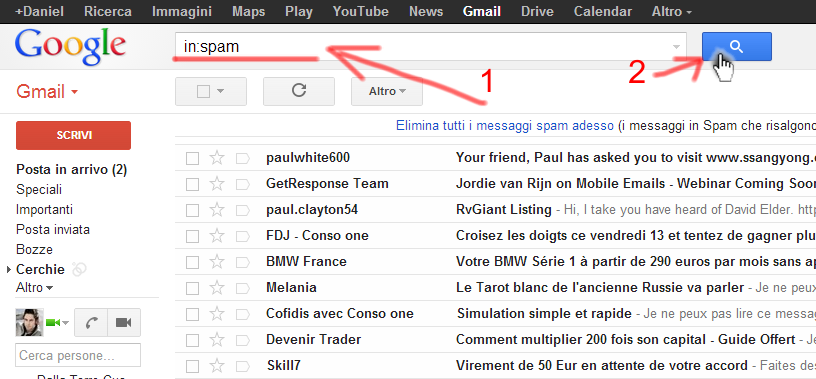Click the circles icon beside Cerchie
The width and height of the screenshot is (816, 379).
pos(78,269)
